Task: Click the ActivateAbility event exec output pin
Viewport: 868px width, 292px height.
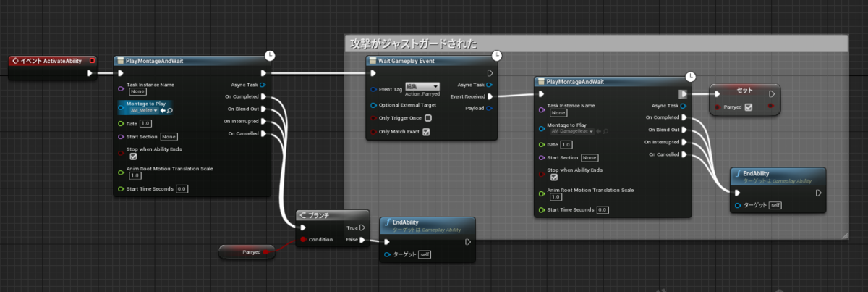Action: [x=90, y=73]
